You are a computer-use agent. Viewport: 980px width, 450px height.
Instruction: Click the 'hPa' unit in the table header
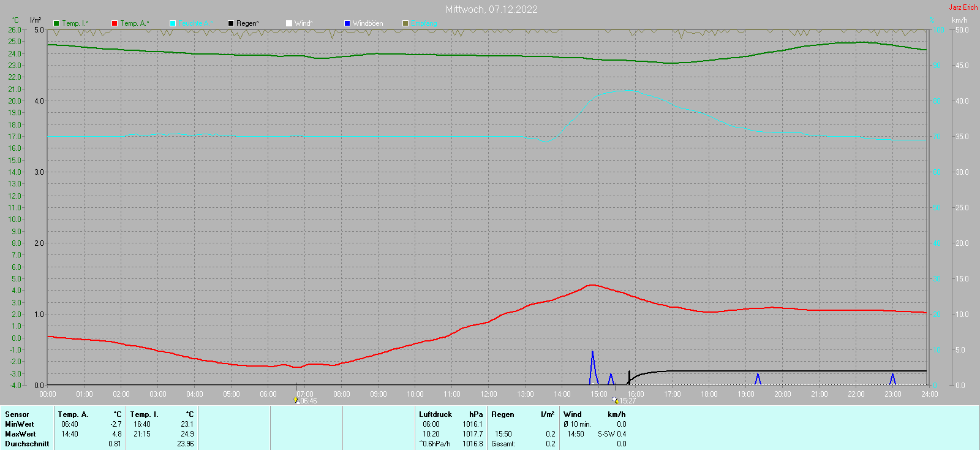476,414
